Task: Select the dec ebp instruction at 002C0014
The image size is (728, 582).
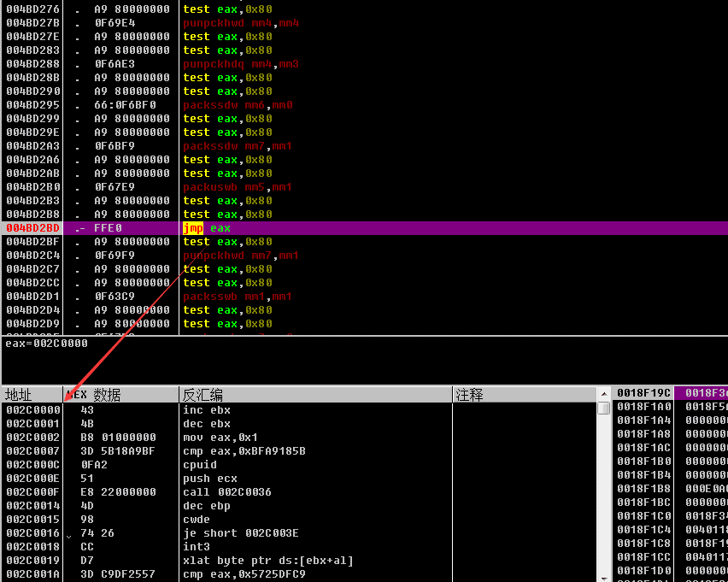Action: 207,506
